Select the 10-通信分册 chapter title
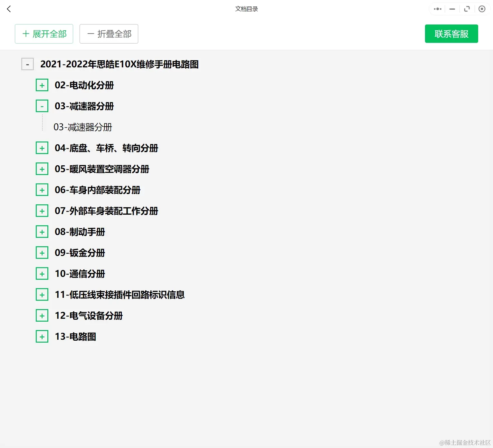493x448 pixels. [79, 273]
